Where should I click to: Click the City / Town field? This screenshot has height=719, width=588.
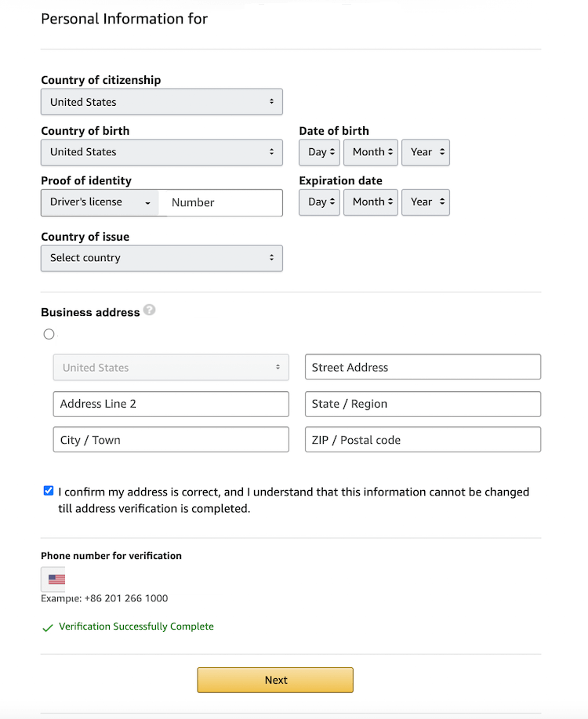170,439
